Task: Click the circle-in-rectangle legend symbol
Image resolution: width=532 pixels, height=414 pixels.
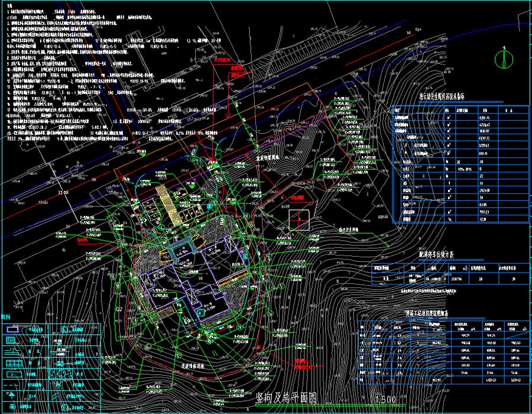Action: tap(61, 374)
